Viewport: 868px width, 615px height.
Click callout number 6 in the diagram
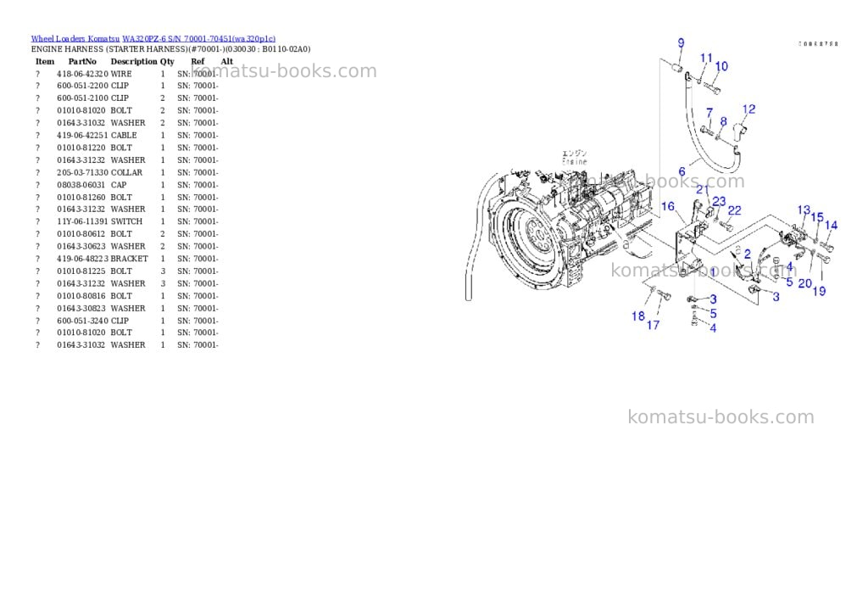tap(682, 172)
